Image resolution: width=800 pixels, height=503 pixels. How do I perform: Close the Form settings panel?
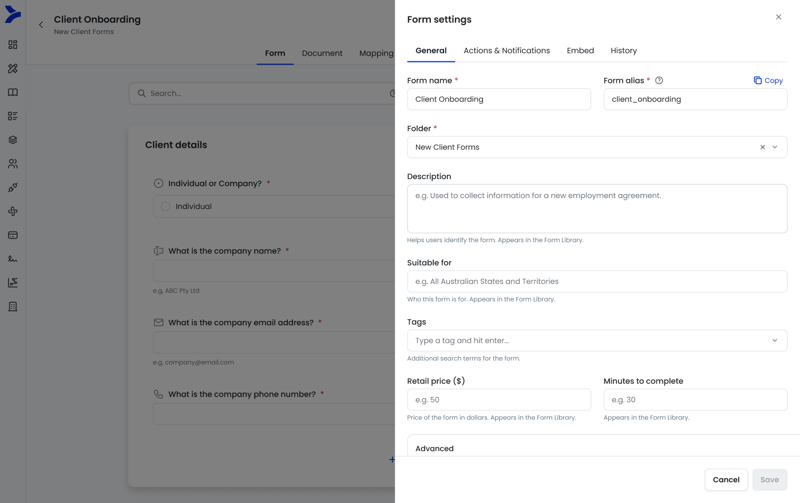(778, 17)
